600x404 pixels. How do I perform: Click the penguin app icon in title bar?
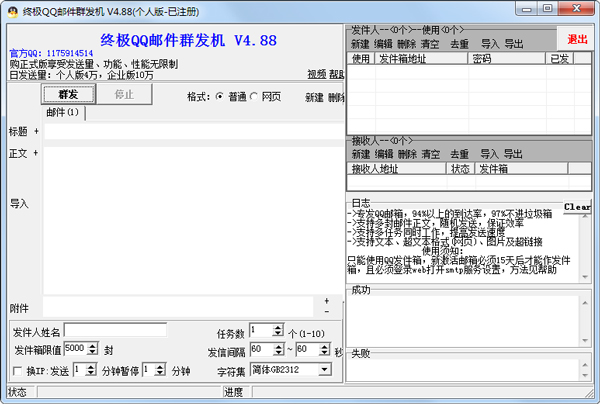13,12
